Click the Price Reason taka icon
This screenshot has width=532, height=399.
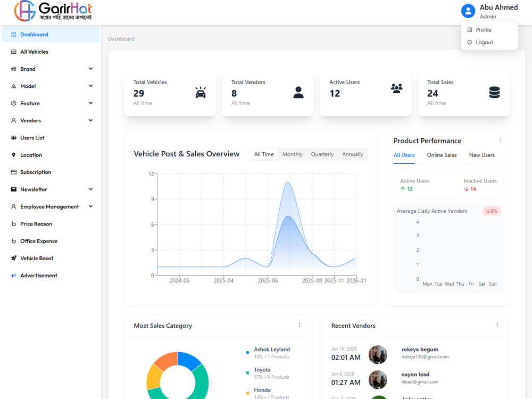(x=14, y=224)
